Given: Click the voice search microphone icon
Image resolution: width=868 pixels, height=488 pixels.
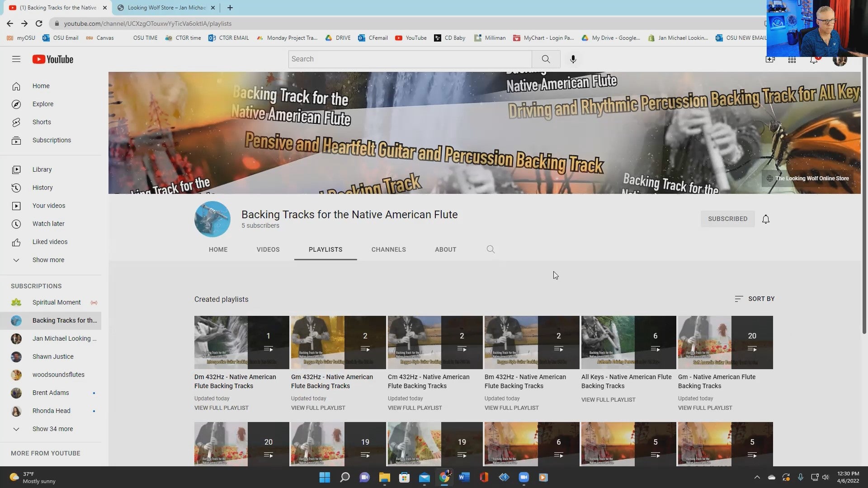Looking at the screenshot, I should tap(573, 59).
